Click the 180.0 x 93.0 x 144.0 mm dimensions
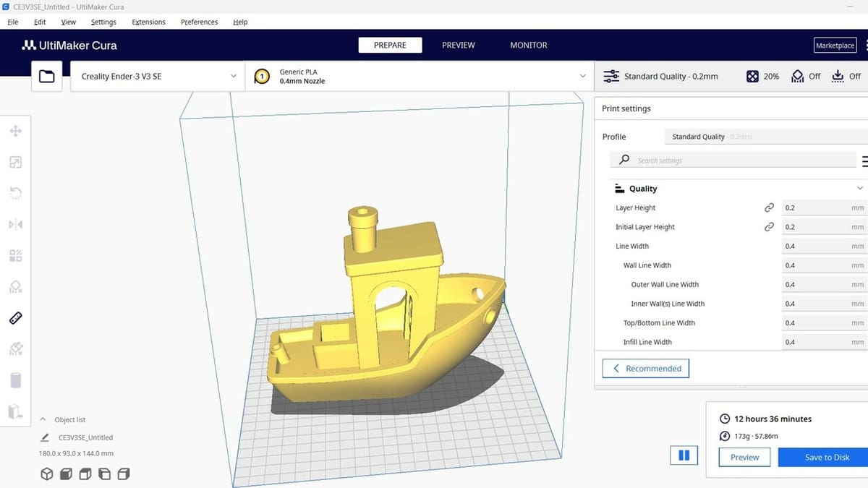The height and width of the screenshot is (488, 868). pyautogui.click(x=76, y=453)
